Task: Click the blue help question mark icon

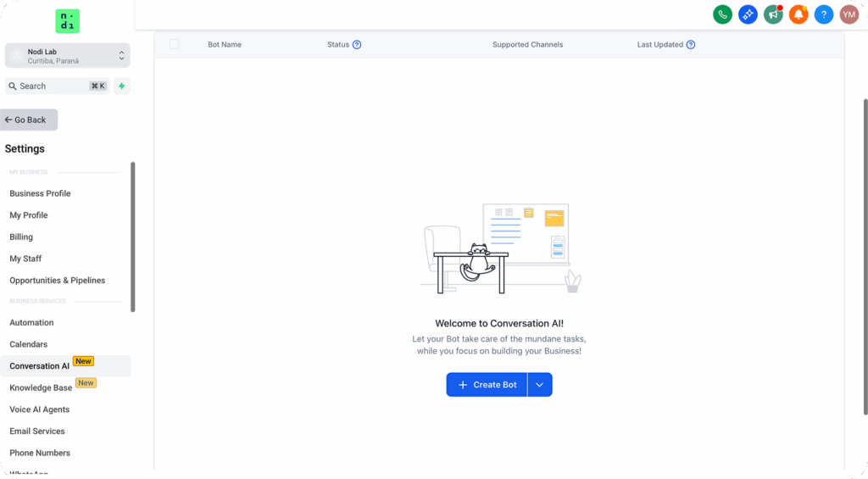Action: [823, 14]
